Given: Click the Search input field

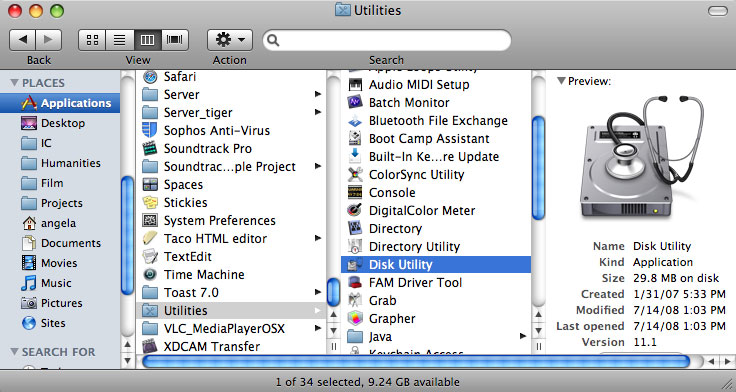Looking at the screenshot, I should coord(387,40).
